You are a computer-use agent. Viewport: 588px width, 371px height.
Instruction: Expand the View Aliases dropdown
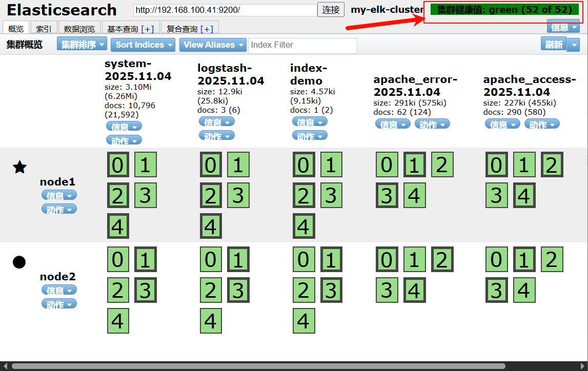coord(213,45)
